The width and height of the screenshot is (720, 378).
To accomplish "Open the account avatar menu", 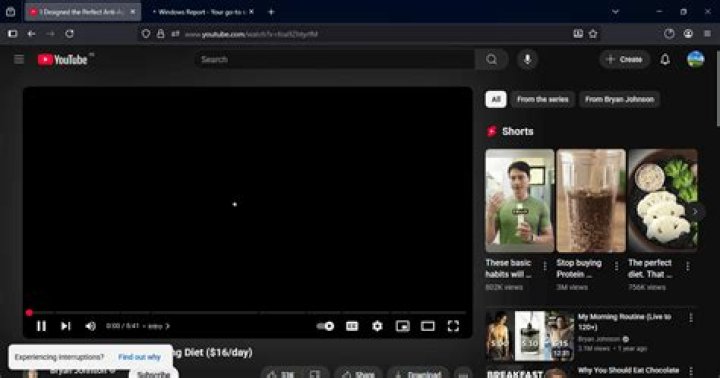I will coord(695,59).
